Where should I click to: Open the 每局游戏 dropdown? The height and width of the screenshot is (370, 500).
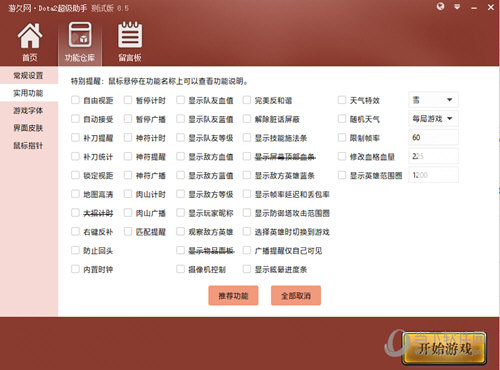coord(433,118)
